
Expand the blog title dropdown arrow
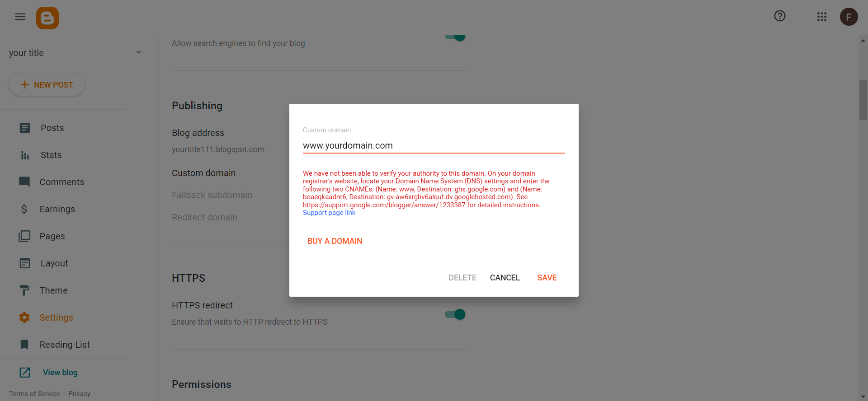point(139,53)
